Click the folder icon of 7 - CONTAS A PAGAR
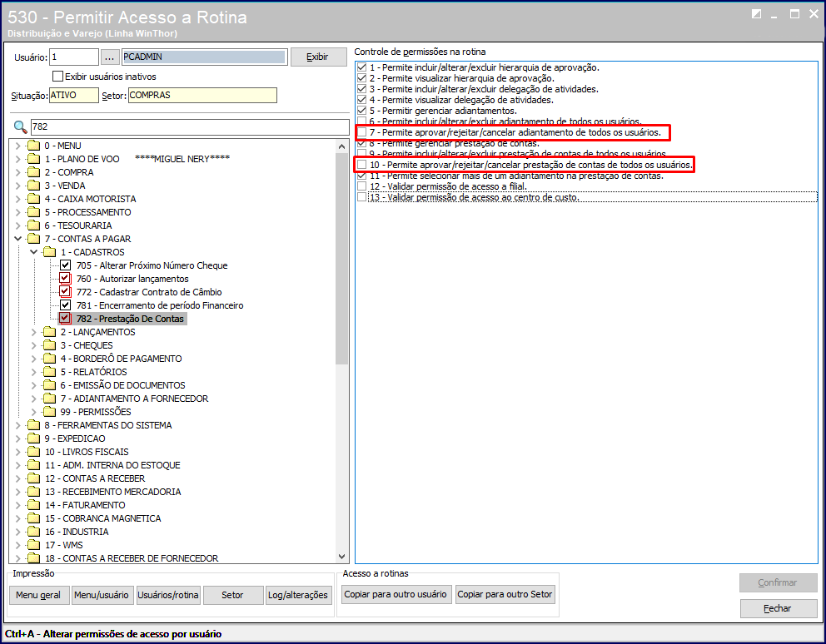826x644 pixels. (33, 239)
